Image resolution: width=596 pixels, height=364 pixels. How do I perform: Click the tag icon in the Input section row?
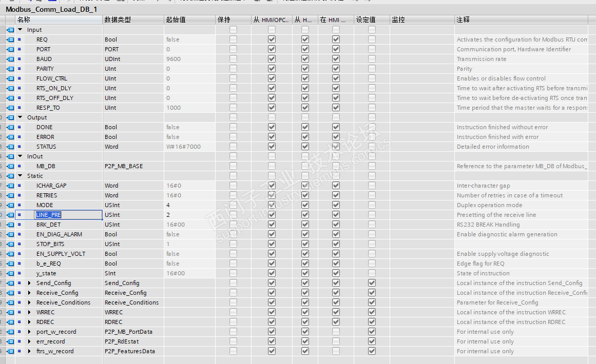[10, 30]
